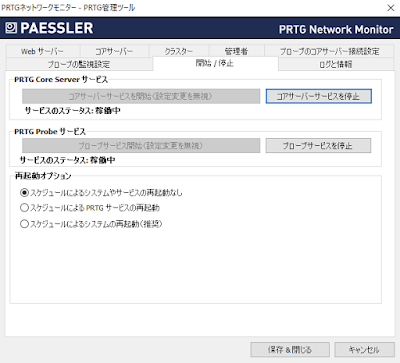Click the PRTG Probe サービス group label
The height and width of the screenshot is (363, 400).
click(x=50, y=132)
